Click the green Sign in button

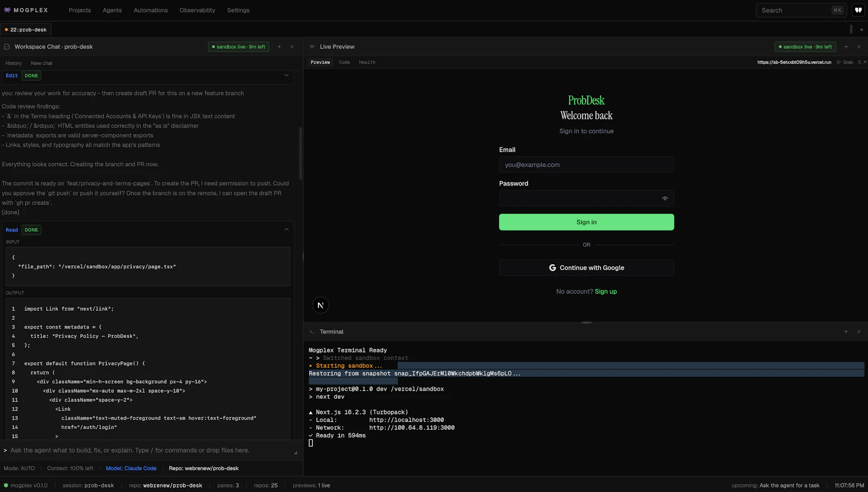586,222
